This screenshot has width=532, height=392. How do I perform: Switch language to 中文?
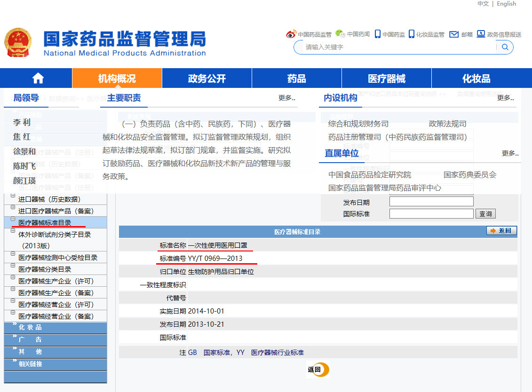(x=483, y=4)
